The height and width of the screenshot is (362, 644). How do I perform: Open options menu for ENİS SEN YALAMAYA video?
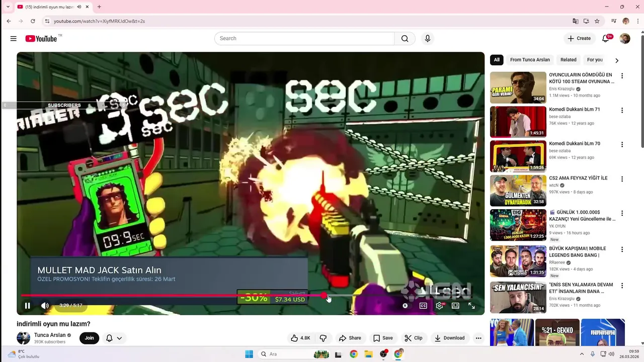point(622,286)
